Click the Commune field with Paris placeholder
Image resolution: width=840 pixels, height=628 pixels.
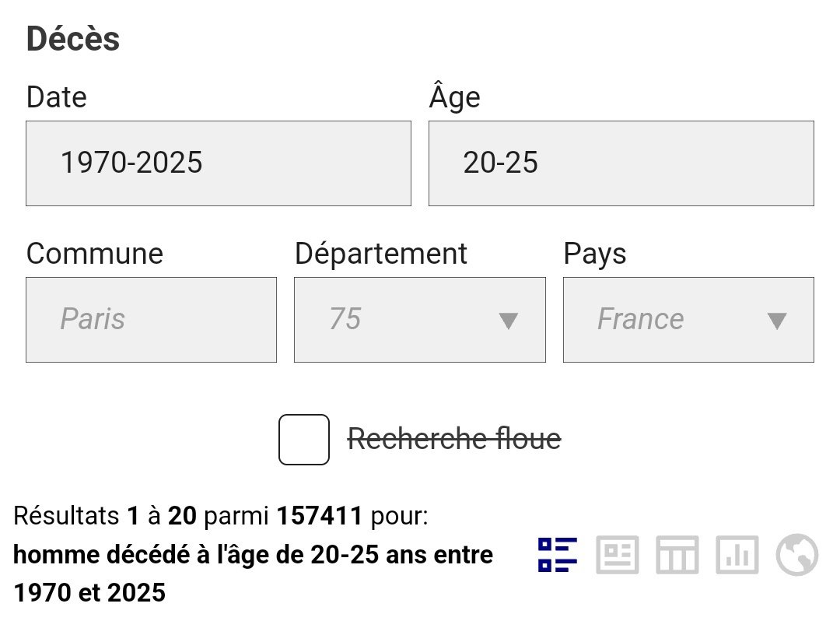point(151,320)
